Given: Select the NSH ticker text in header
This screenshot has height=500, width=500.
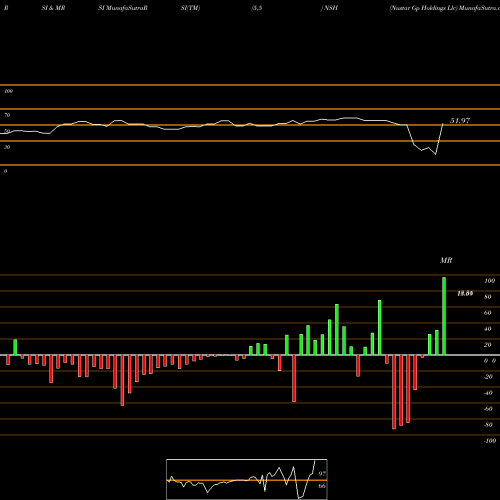Looking at the screenshot, I should pyautogui.click(x=331, y=8).
